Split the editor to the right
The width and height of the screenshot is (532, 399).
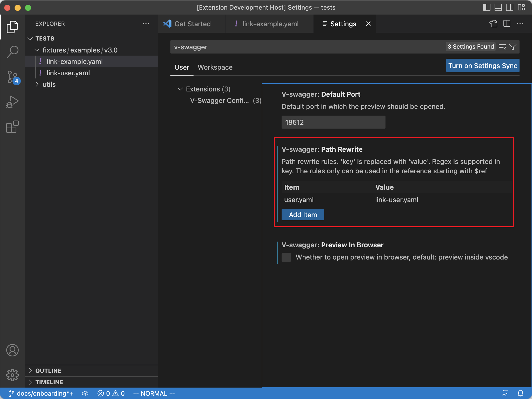507,24
